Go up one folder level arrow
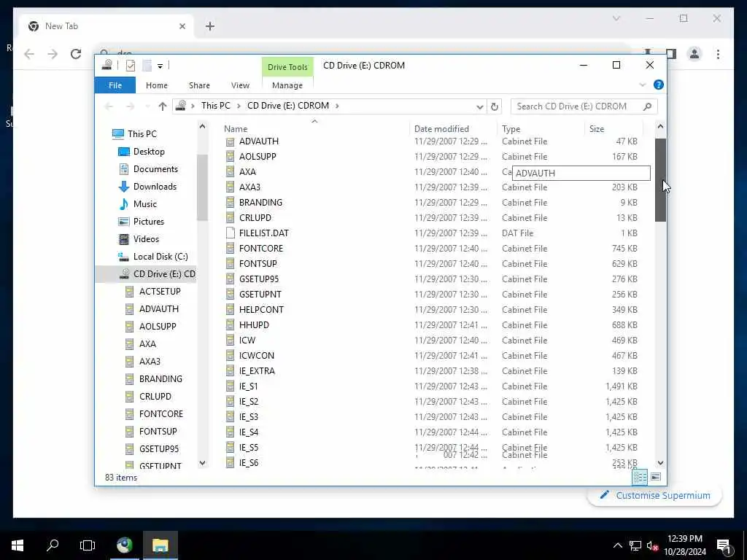Image resolution: width=747 pixels, height=560 pixels. click(x=163, y=106)
